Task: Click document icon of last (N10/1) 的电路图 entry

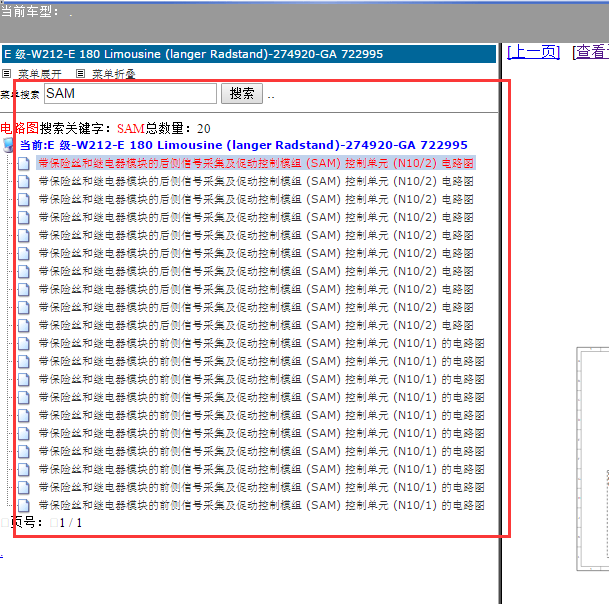Action: point(24,506)
